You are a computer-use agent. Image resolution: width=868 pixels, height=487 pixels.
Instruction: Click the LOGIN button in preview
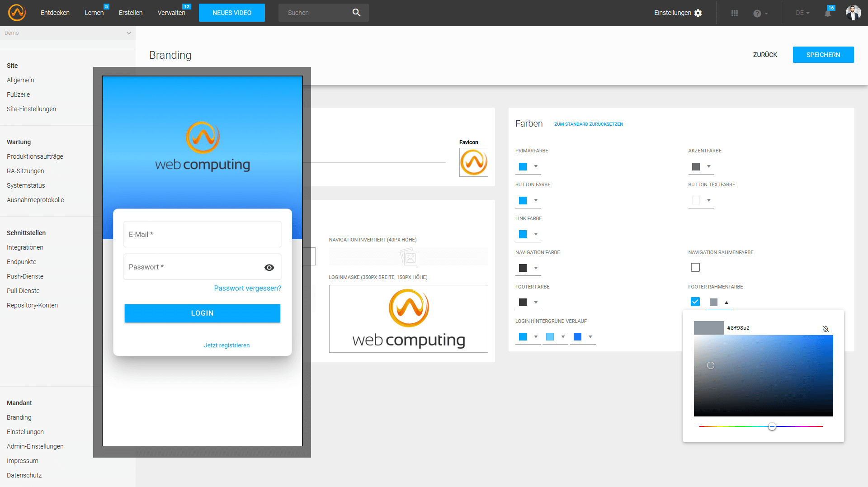click(202, 313)
